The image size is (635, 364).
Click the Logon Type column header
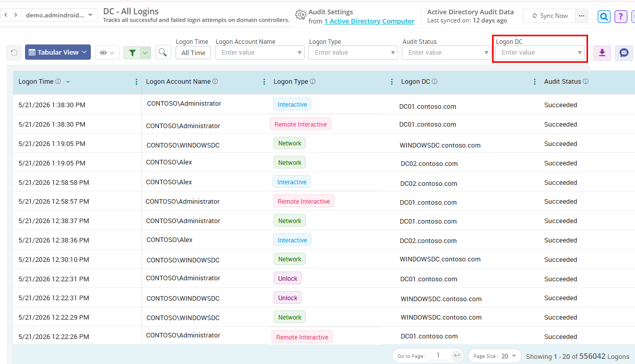tap(291, 81)
